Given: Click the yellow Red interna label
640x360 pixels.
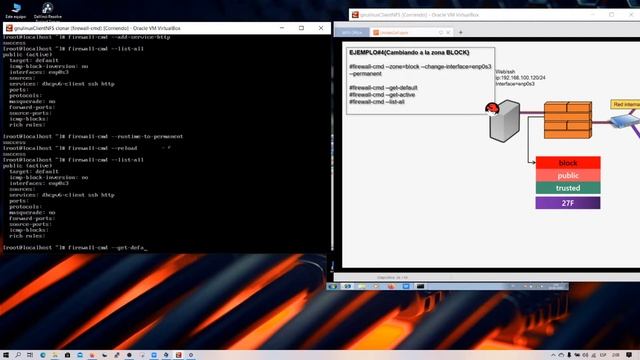Looking at the screenshot, I should coord(625,104).
